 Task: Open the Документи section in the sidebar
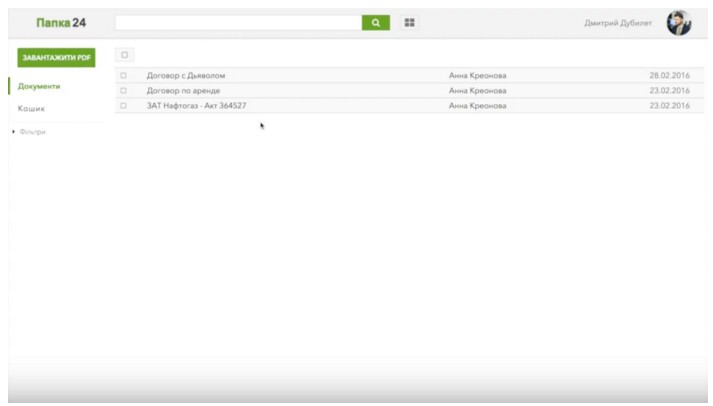[40, 86]
